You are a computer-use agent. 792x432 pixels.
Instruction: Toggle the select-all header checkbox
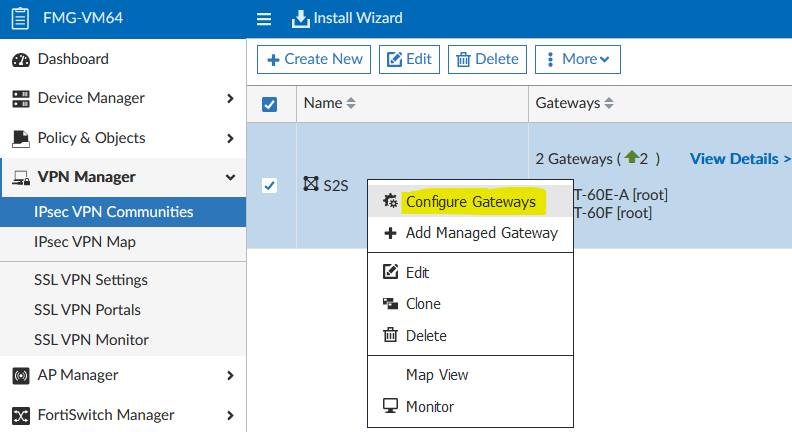pos(270,104)
